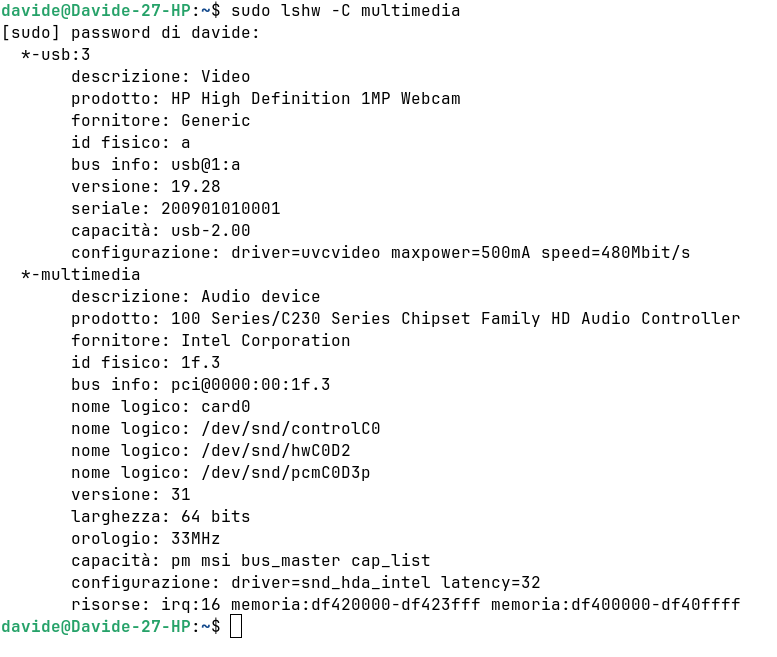
Task: Click the serial number 200901010001
Action: pos(221,209)
